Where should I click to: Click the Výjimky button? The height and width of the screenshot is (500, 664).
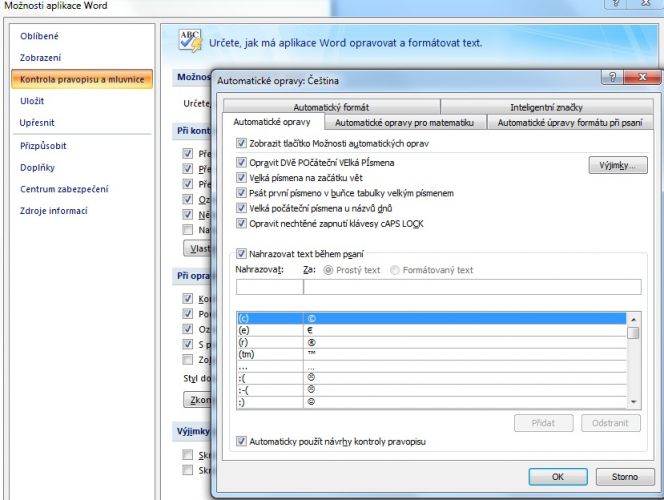tap(618, 165)
